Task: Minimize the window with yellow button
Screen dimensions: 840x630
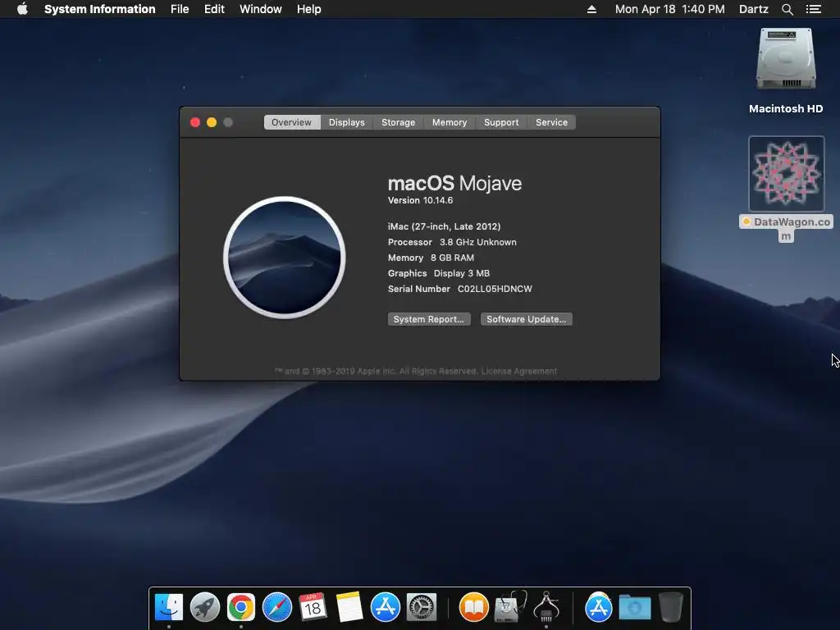Action: pyautogui.click(x=212, y=122)
